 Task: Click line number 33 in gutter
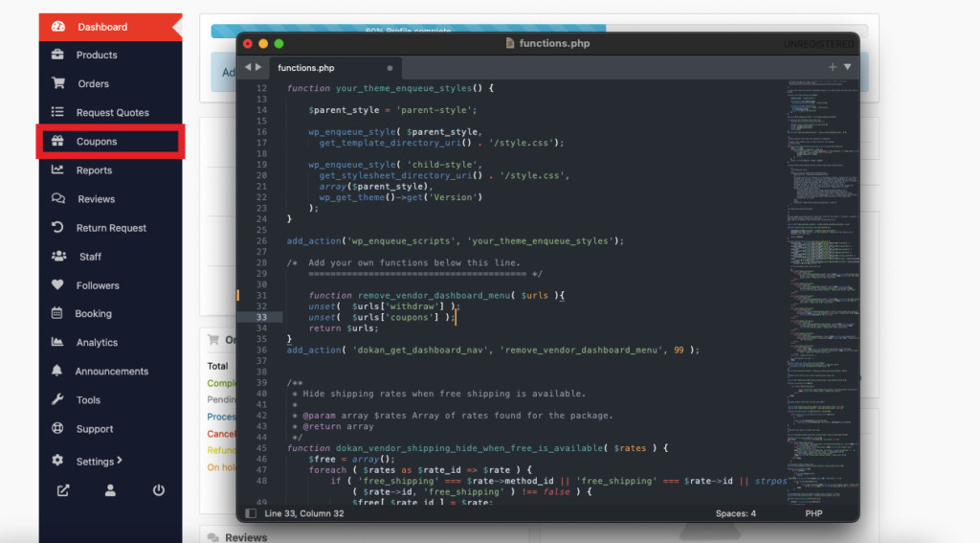pos(261,317)
